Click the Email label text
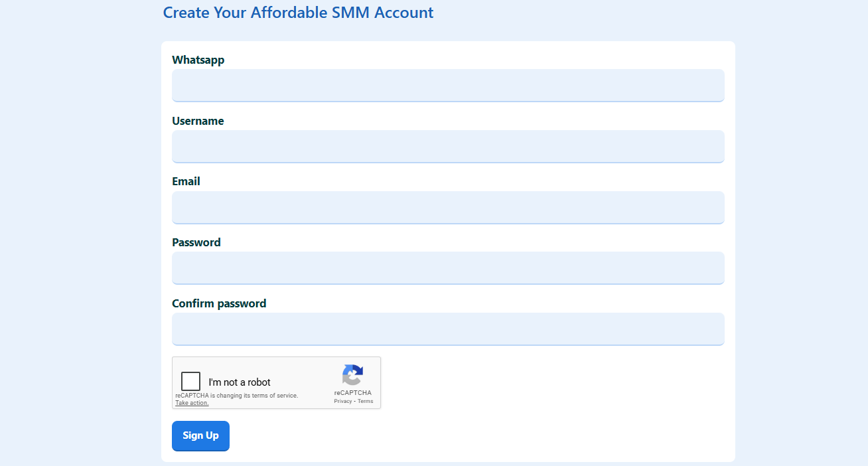This screenshot has width=868, height=466. pos(186,181)
